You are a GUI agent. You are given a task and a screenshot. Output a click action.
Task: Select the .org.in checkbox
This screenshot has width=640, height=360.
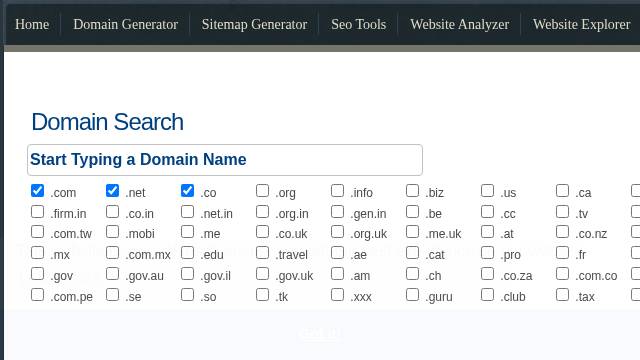(x=262, y=211)
